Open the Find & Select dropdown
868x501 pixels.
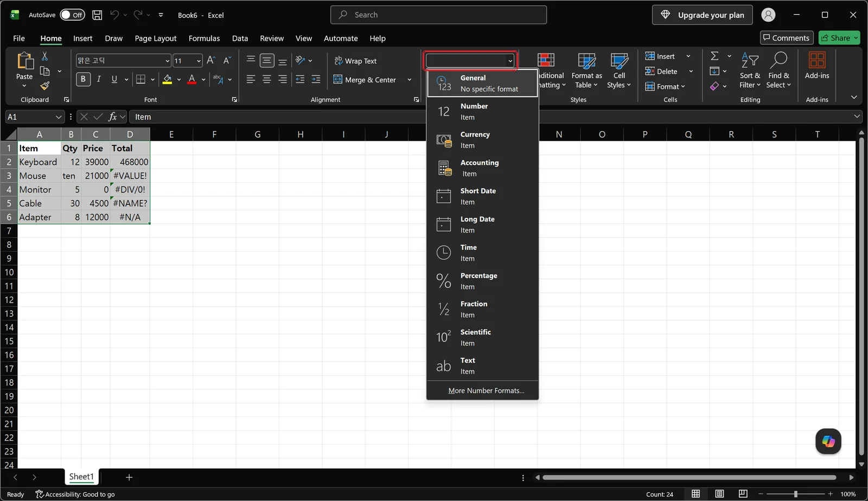778,70
